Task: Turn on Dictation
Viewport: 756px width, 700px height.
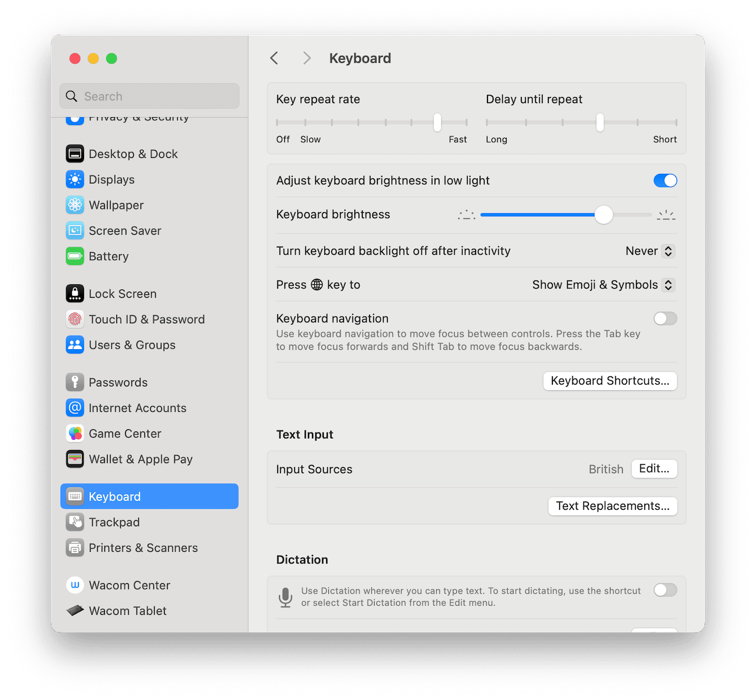Action: point(665,590)
